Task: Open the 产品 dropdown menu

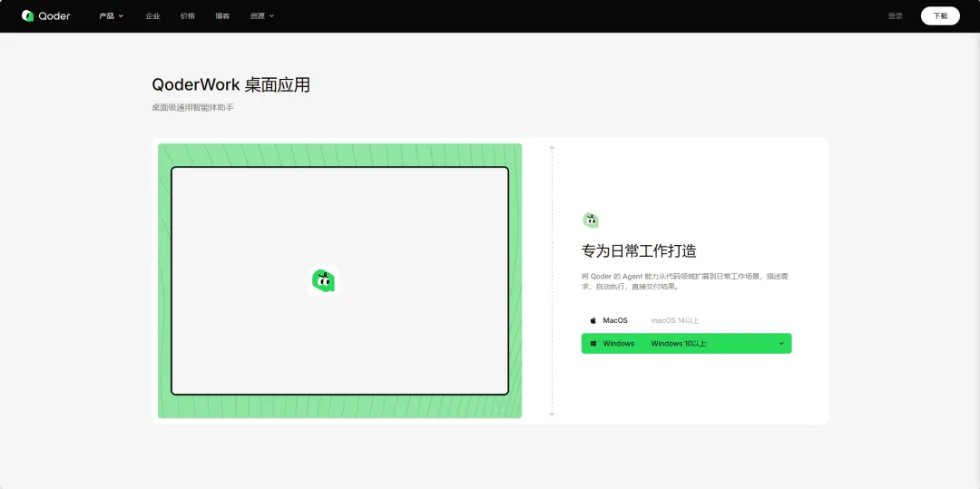Action: [x=112, y=16]
